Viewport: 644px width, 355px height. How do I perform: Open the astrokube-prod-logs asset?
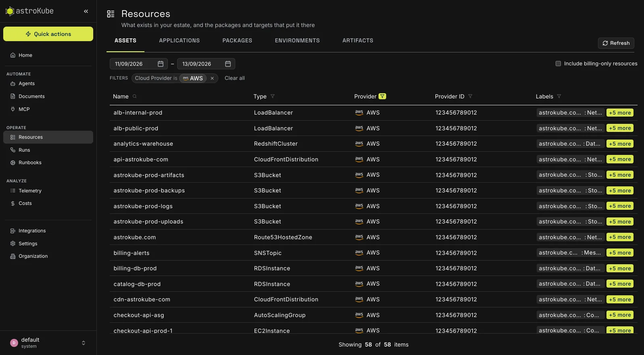coord(143,206)
